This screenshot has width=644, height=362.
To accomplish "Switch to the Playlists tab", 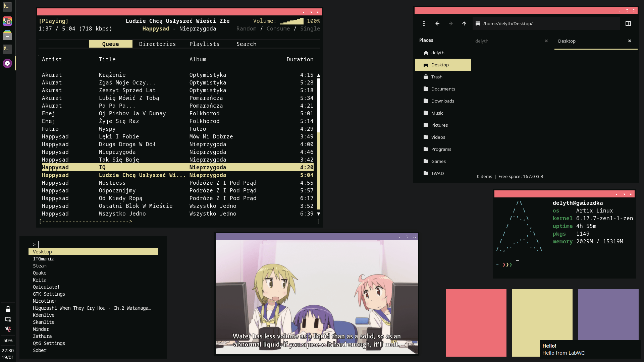I will [x=204, y=44].
